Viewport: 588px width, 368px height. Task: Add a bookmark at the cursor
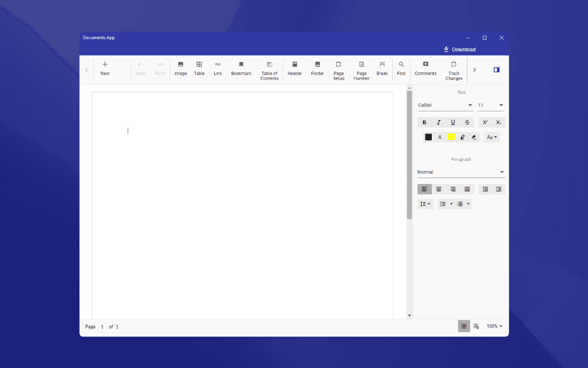tap(241, 69)
